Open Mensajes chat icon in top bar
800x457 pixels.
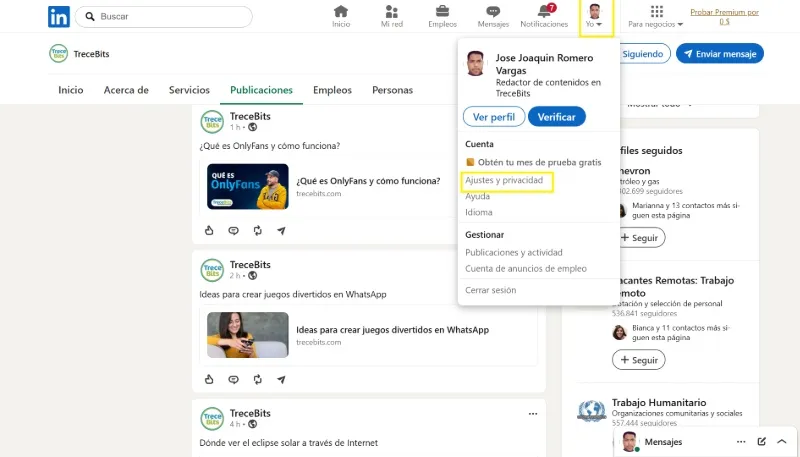(493, 16)
